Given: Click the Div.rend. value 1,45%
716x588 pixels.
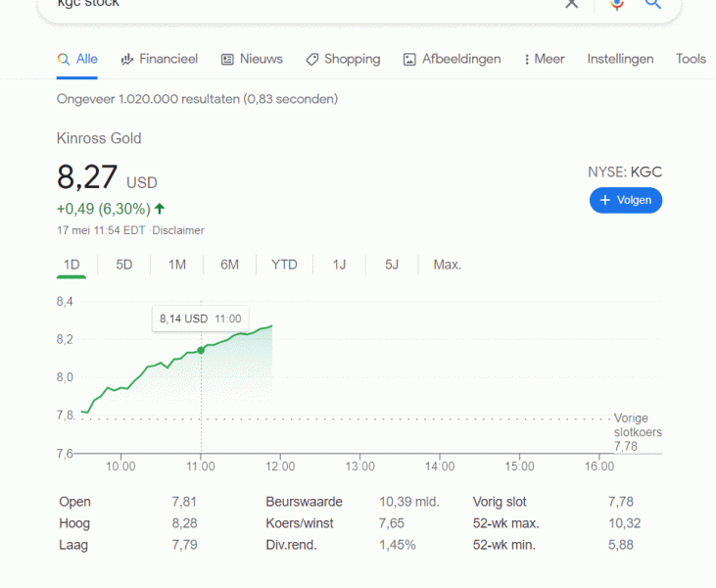Looking at the screenshot, I should [398, 545].
